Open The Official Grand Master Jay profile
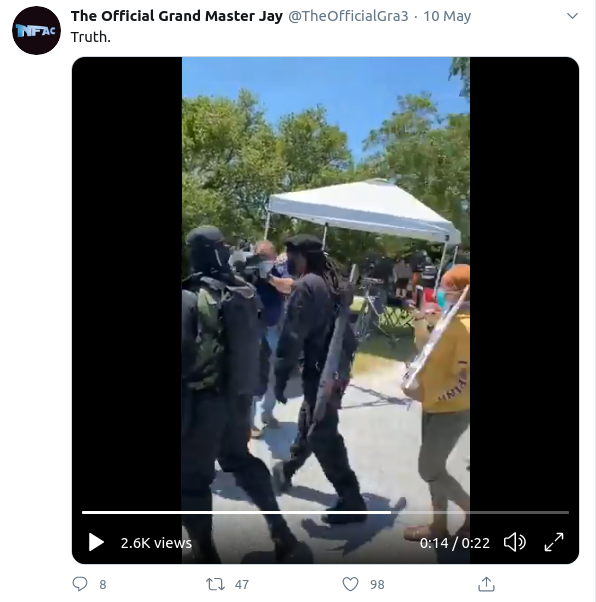Screen dimensions: 596x602 click(x=177, y=16)
